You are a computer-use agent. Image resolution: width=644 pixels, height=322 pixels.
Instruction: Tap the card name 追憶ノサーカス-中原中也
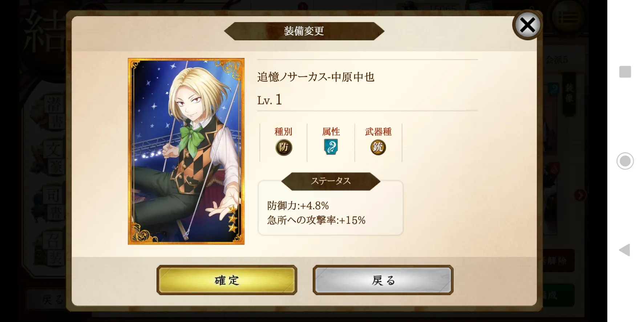[x=316, y=77]
